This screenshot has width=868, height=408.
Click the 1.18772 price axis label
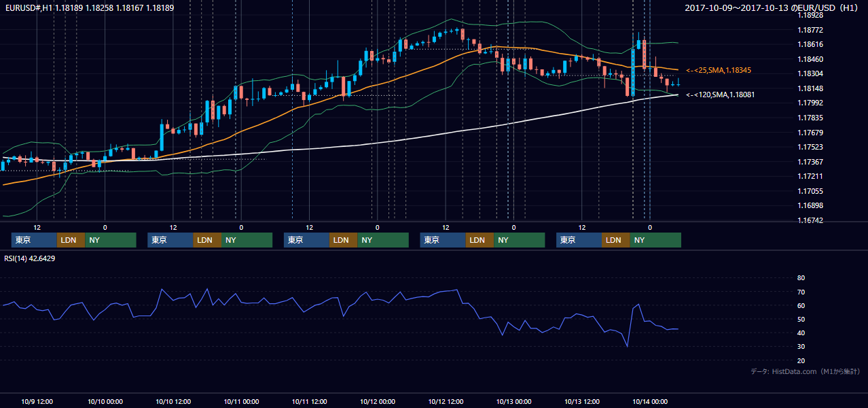810,30
